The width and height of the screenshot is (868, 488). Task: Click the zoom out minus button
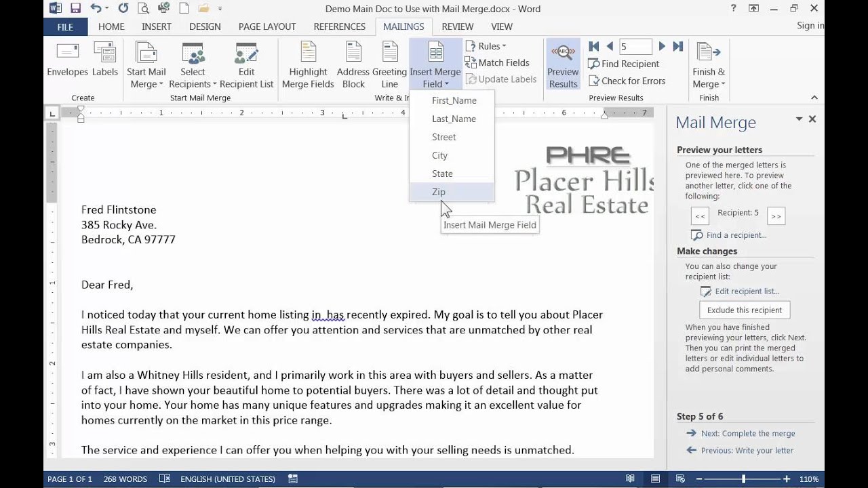698,479
